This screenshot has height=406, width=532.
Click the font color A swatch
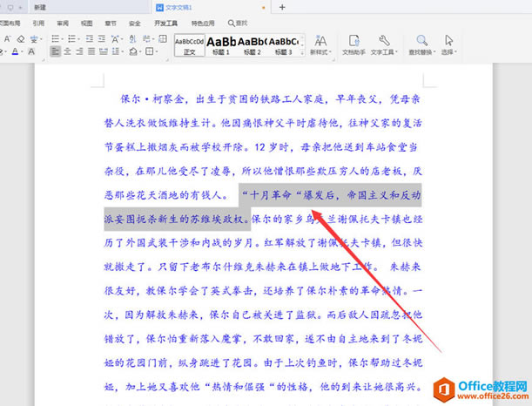click(x=16, y=51)
